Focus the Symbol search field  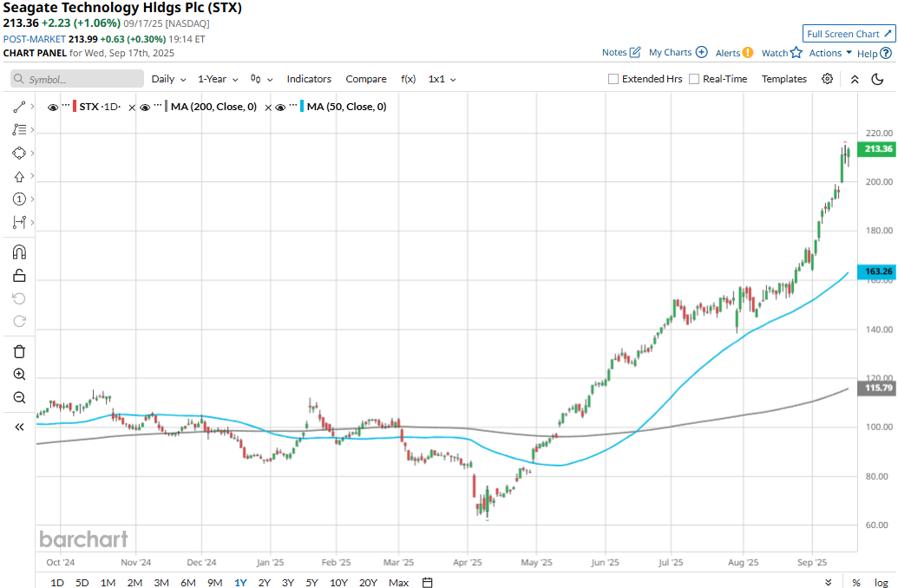click(x=77, y=79)
